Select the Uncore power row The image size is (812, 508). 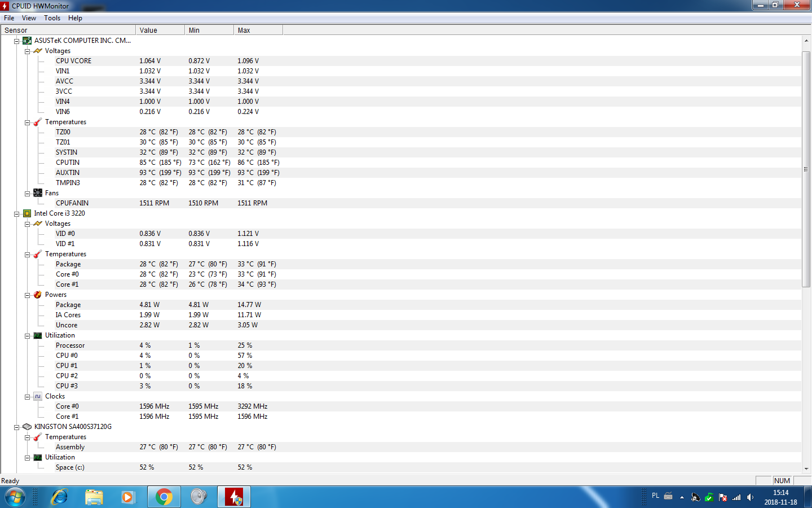click(x=401, y=325)
